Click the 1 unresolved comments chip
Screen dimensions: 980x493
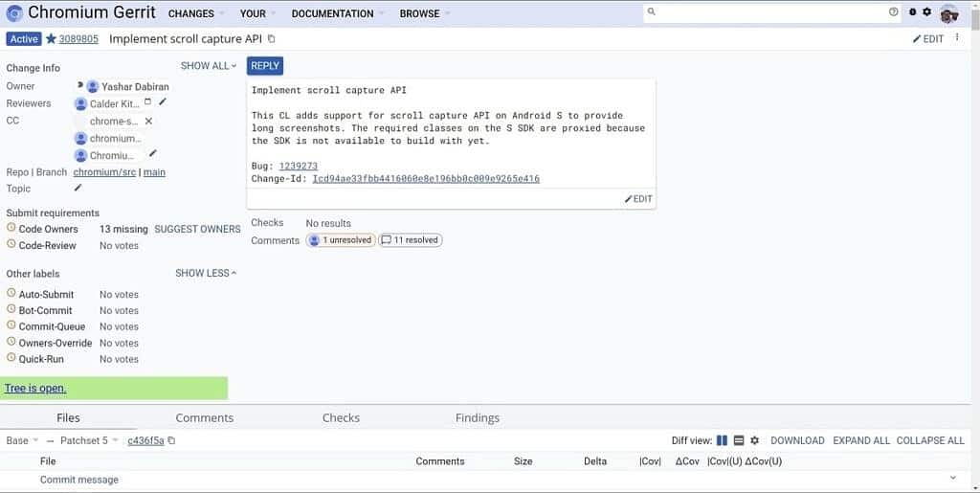pos(341,240)
